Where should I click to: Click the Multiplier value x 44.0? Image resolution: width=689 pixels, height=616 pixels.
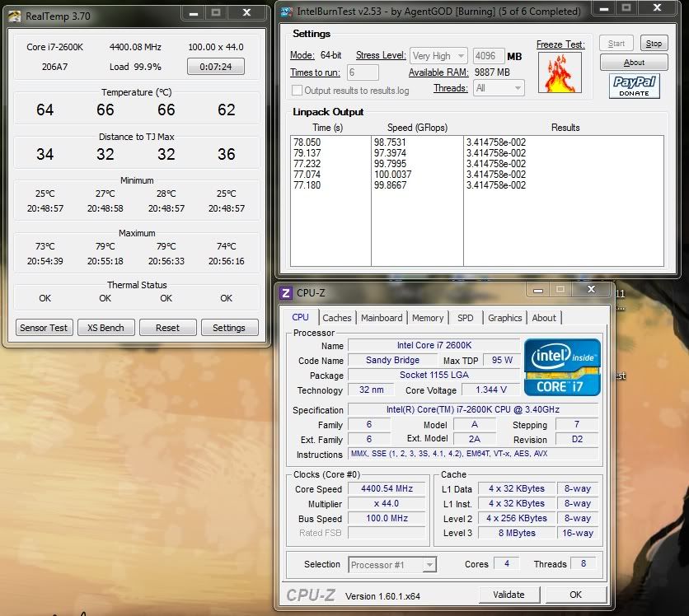pos(387,504)
